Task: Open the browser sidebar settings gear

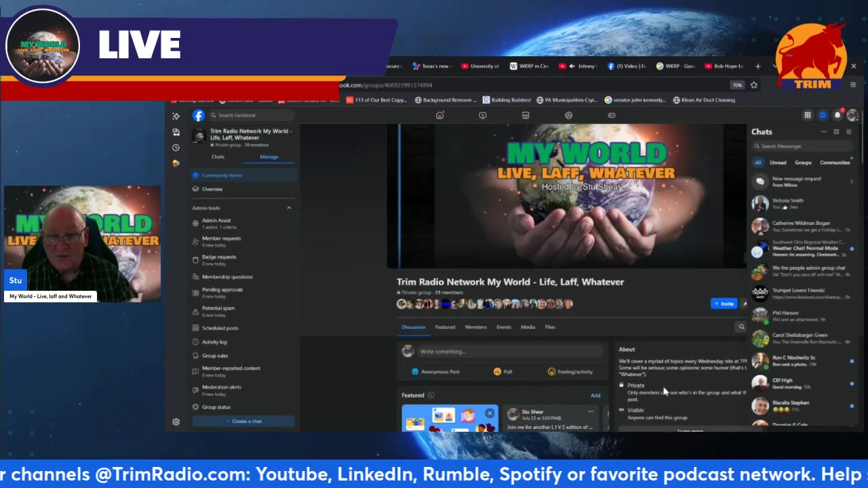Action: coord(176,422)
